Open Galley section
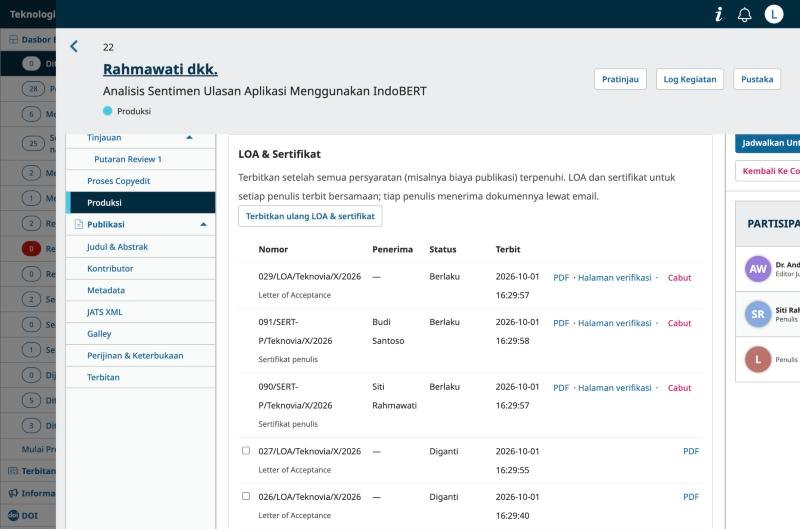This screenshot has width=800, height=529. 140,334
